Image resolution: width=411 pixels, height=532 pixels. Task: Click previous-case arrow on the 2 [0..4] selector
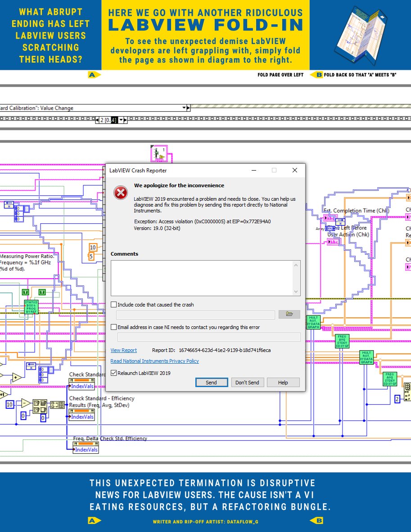(97, 120)
